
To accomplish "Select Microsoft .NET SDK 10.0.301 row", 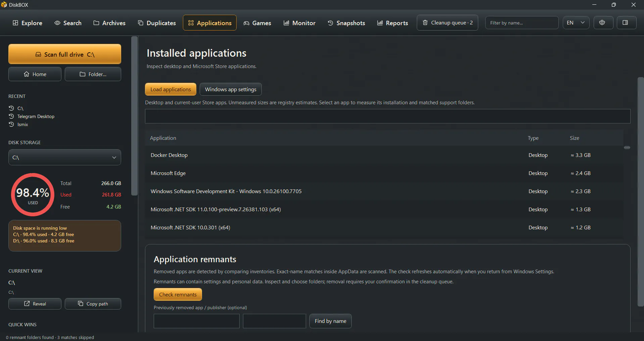I will pos(384,228).
